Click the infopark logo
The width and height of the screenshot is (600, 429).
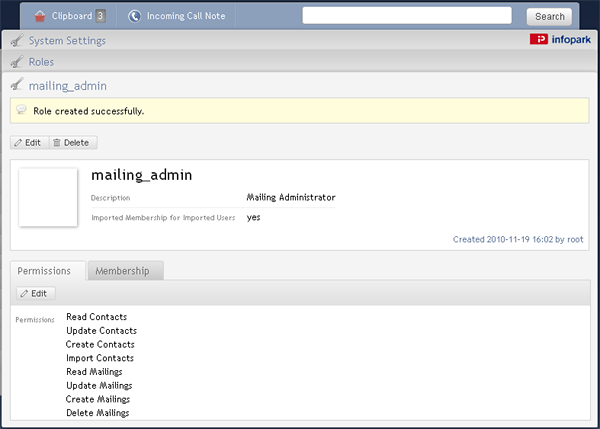tap(560, 39)
